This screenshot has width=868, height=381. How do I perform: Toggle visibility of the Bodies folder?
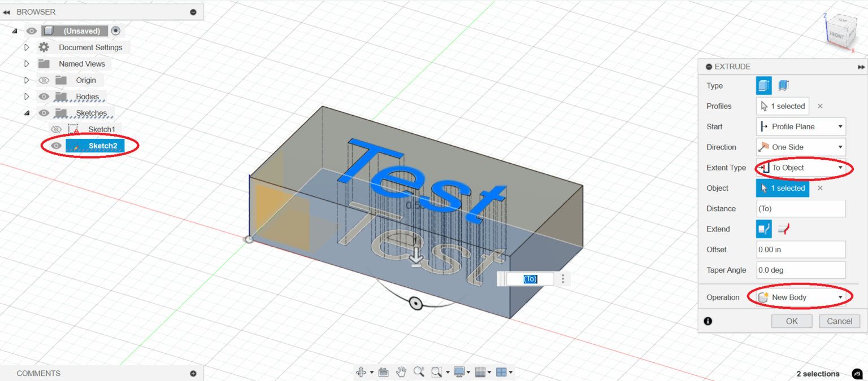(x=44, y=97)
